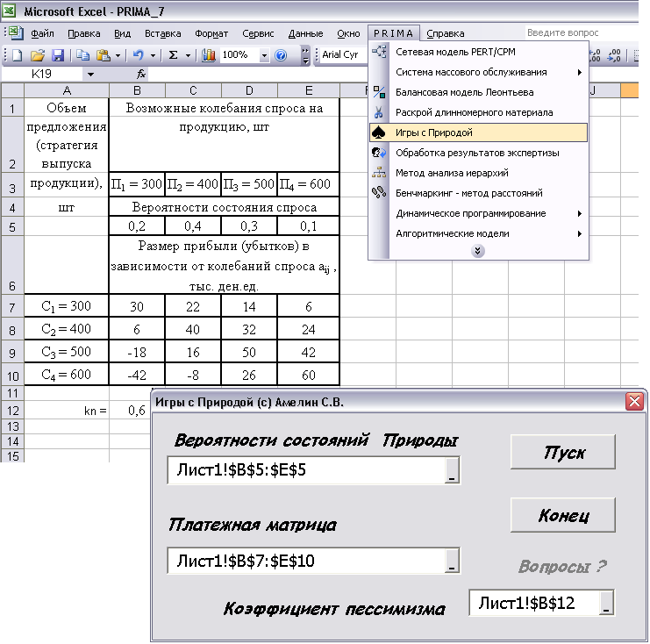Open the Правка menu

coord(84,33)
